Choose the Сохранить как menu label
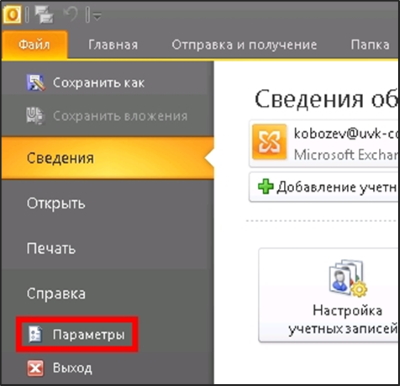 99,83
